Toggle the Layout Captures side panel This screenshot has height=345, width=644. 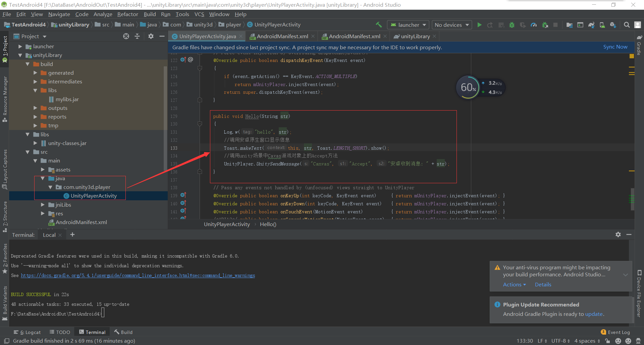5,169
